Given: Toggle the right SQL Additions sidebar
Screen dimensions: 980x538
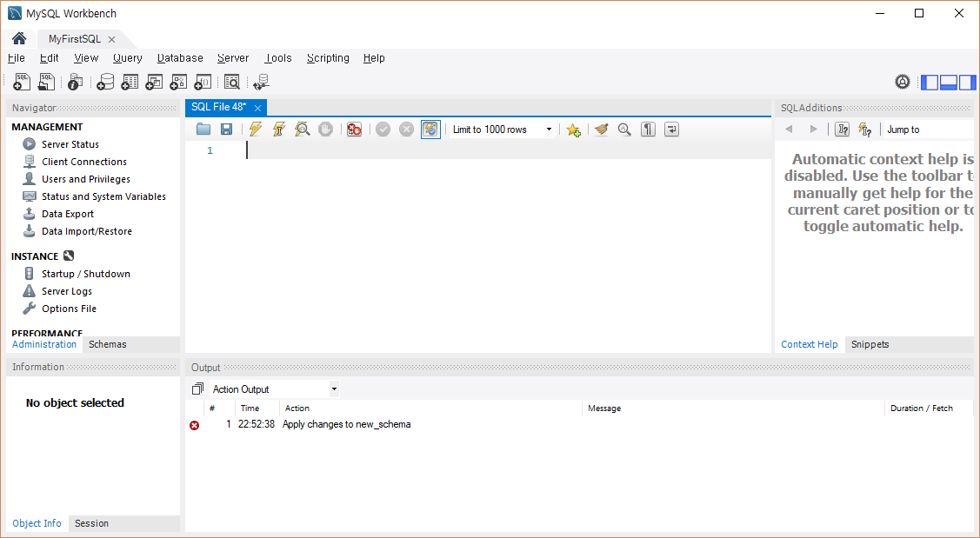Looking at the screenshot, I should tap(967, 82).
